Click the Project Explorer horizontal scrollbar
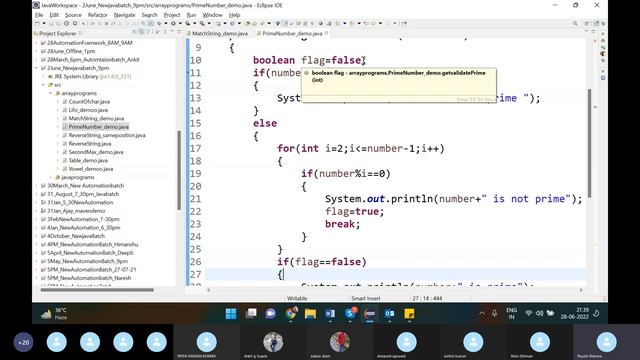Image resolution: width=640 pixels, height=360 pixels. (x=97, y=290)
